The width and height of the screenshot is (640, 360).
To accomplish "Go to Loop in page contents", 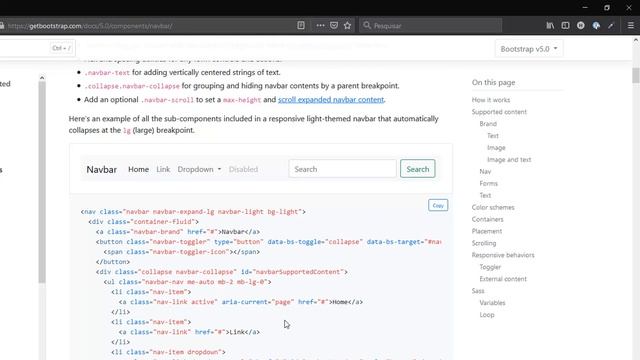I will (x=487, y=315).
